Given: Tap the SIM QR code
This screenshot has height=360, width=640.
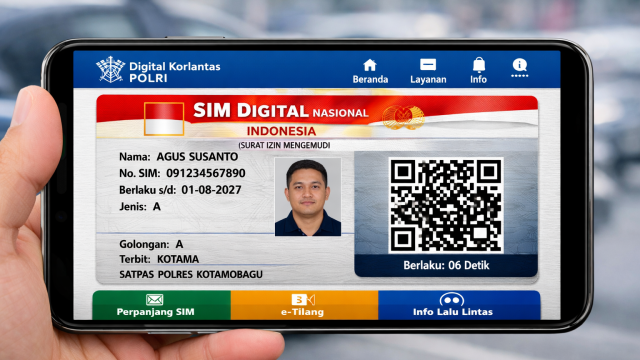Looking at the screenshot, I should pos(446,205).
